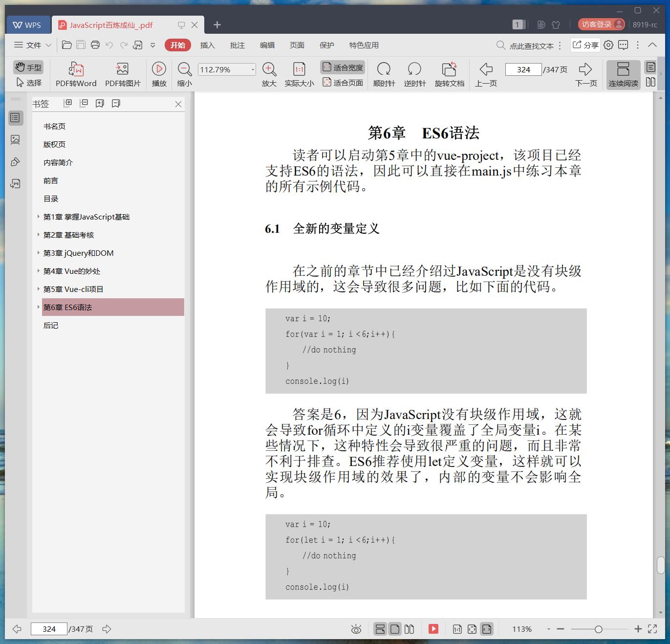Click 旋转文档 rotate document tool
Viewport: 670px width, 644px height.
point(450,74)
